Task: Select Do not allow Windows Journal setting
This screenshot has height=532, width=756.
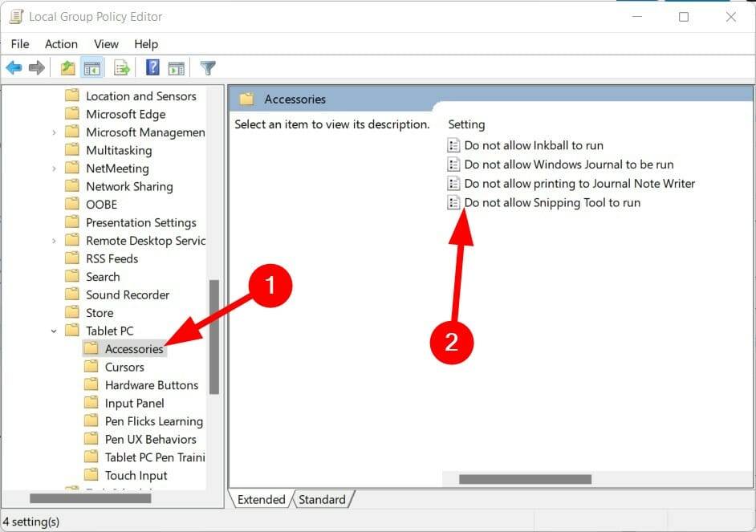Action: [569, 164]
